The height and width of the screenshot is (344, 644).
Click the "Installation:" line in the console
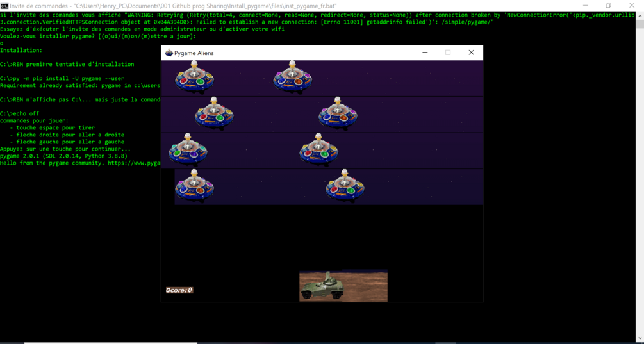coord(21,51)
